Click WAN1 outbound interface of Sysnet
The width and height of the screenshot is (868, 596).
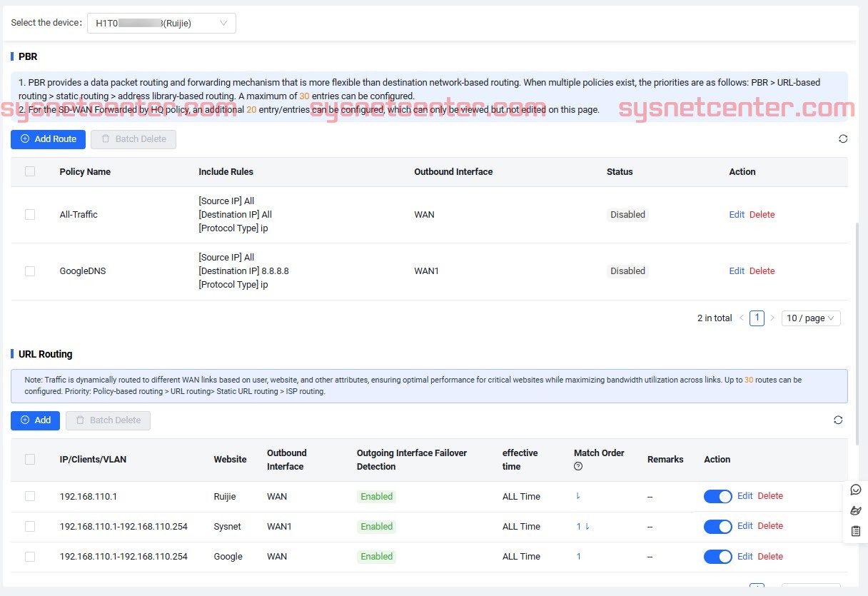coord(280,527)
